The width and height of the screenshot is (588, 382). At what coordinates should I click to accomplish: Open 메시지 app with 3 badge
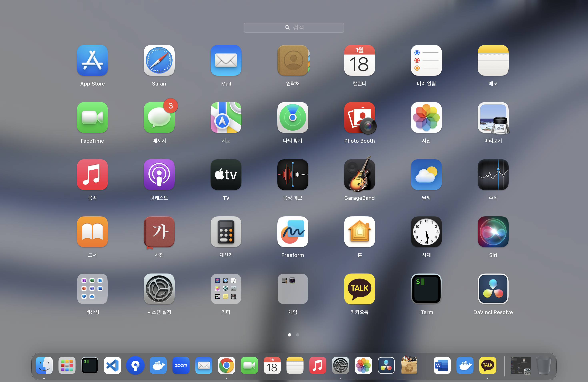159,117
